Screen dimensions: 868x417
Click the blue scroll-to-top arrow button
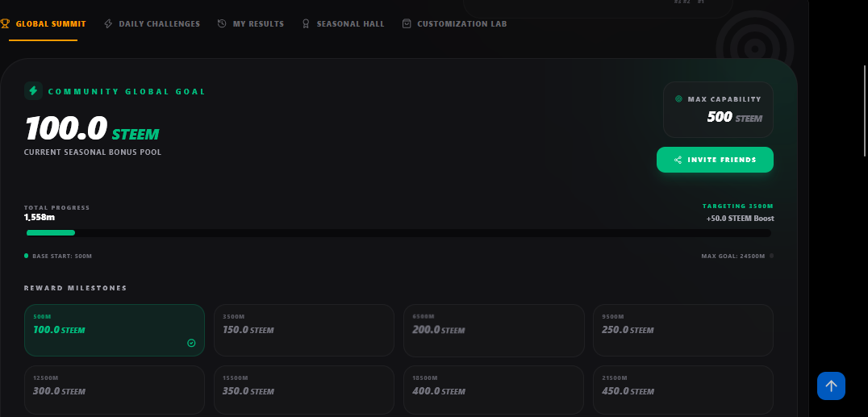pos(831,386)
